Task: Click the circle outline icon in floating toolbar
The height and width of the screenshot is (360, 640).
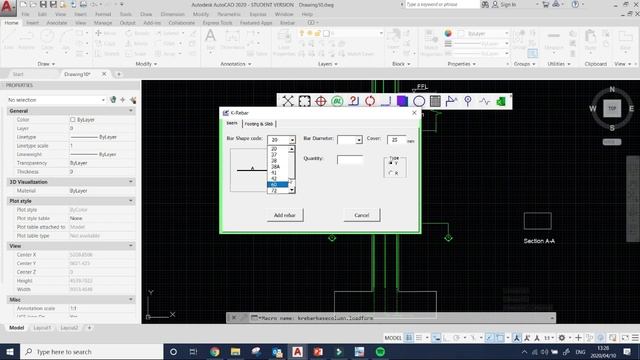Action: pos(419,101)
